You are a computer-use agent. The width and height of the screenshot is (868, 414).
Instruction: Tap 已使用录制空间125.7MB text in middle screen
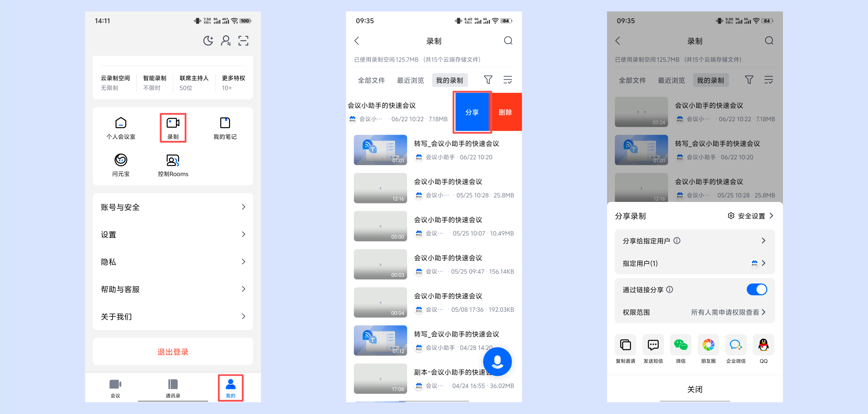386,60
